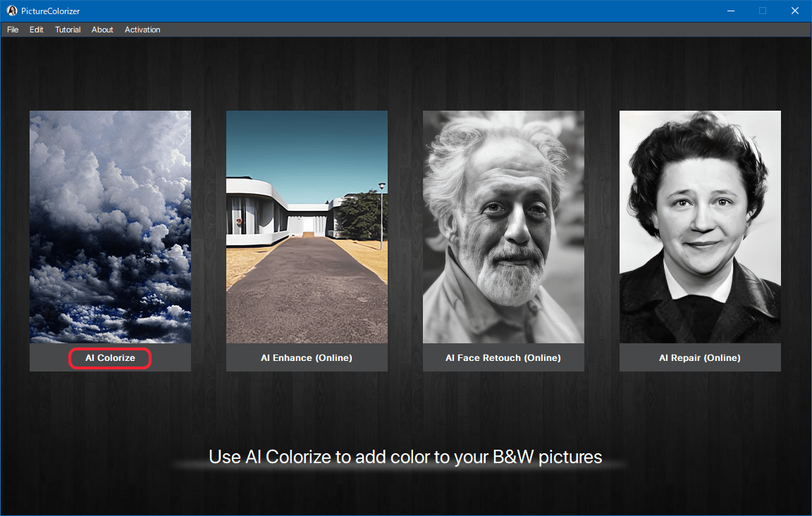
Task: Open the Activation menu
Action: coord(142,30)
